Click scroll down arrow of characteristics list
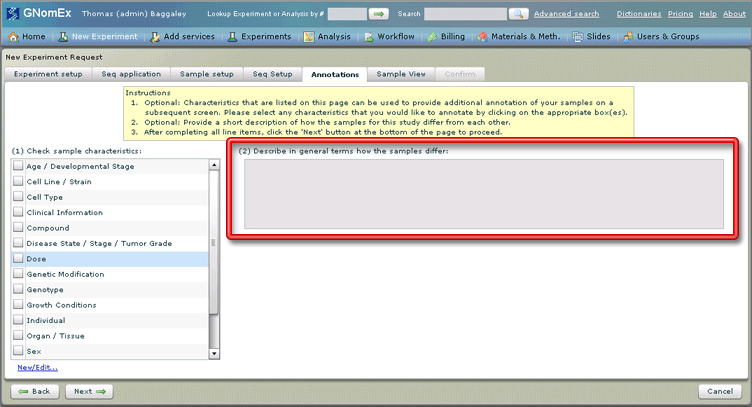Screen dimensions: 752x407 214,354
